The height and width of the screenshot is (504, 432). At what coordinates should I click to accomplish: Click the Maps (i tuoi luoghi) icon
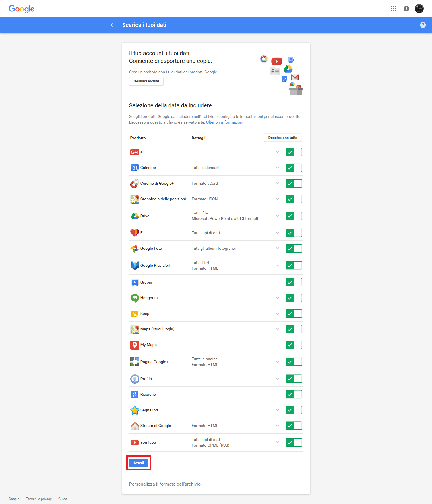135,329
